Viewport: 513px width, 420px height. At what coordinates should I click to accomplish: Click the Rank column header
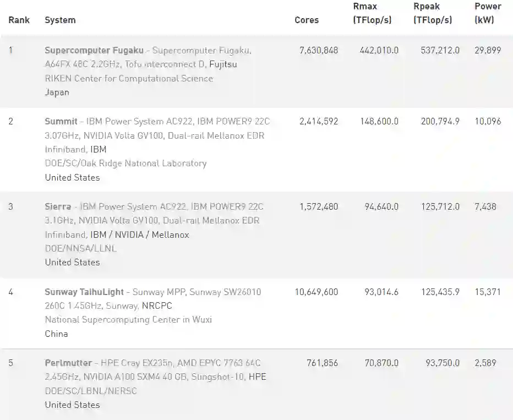point(19,20)
